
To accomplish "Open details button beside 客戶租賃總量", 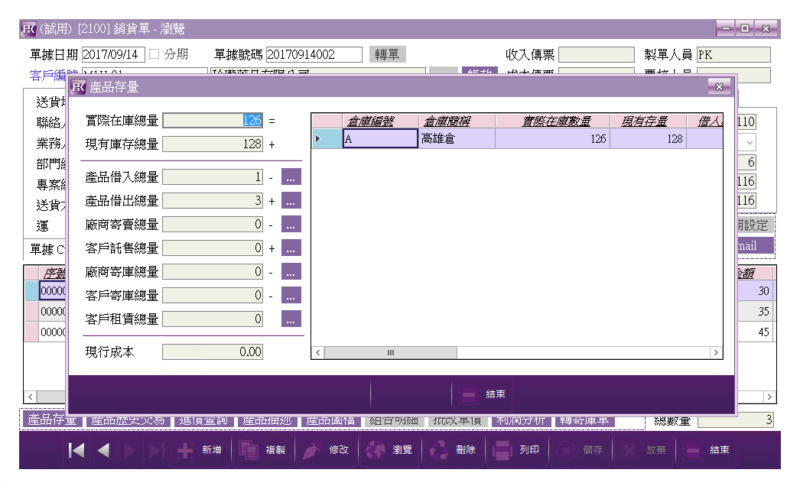I will pos(291,319).
